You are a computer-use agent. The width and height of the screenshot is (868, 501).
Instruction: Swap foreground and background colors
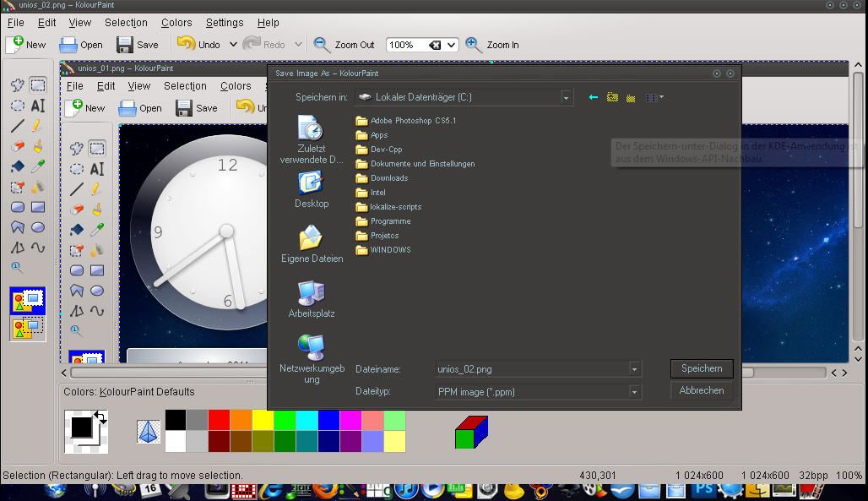(x=100, y=416)
